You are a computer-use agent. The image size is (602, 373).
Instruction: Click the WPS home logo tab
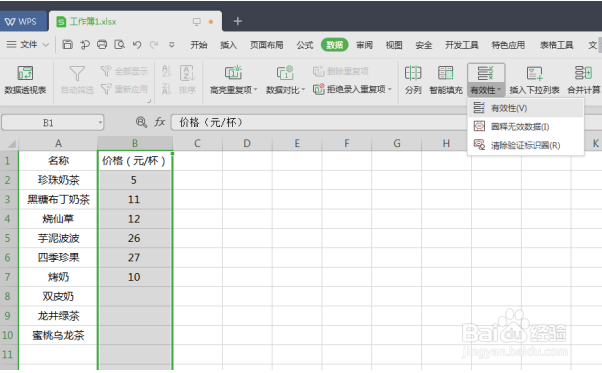click(22, 21)
